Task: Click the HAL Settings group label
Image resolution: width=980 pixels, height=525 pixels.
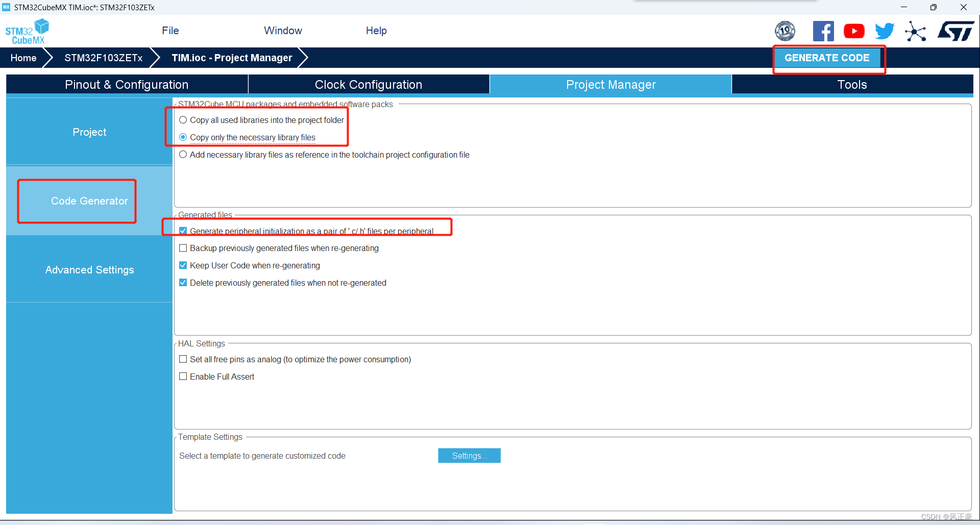Action: click(x=201, y=343)
